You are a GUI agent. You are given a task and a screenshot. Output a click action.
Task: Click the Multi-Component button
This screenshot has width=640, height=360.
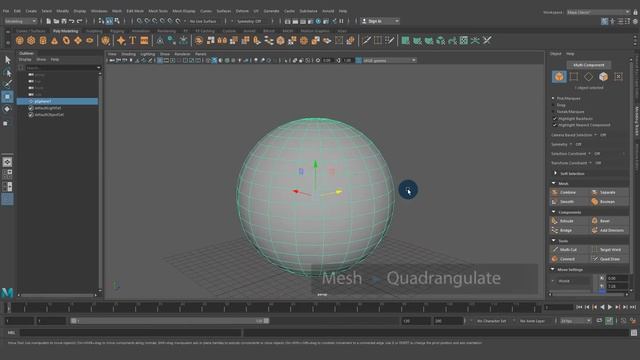coord(589,65)
